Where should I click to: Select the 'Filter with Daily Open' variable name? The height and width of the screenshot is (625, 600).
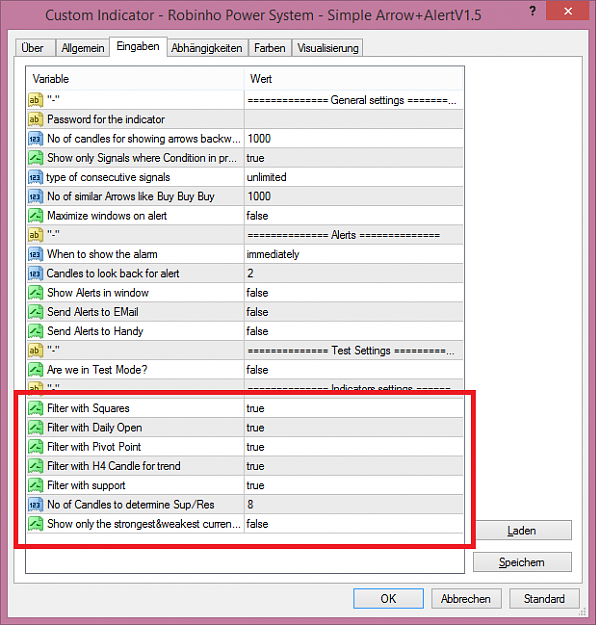pyautogui.click(x=94, y=427)
